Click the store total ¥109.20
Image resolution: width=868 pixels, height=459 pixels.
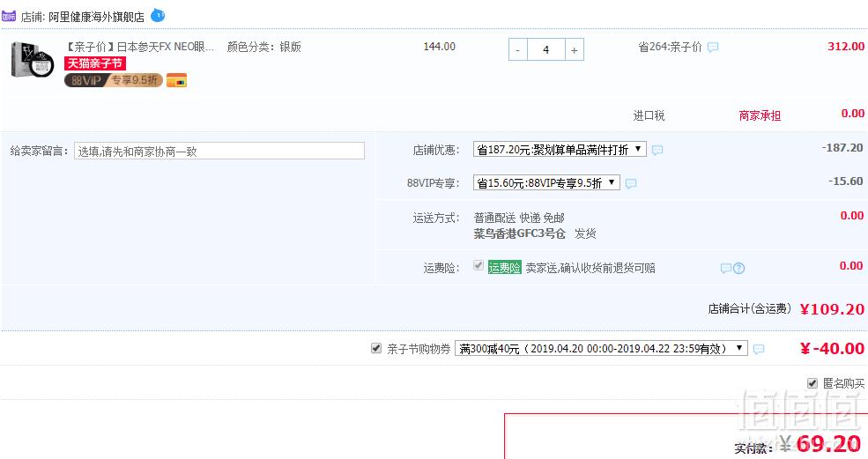click(x=832, y=309)
